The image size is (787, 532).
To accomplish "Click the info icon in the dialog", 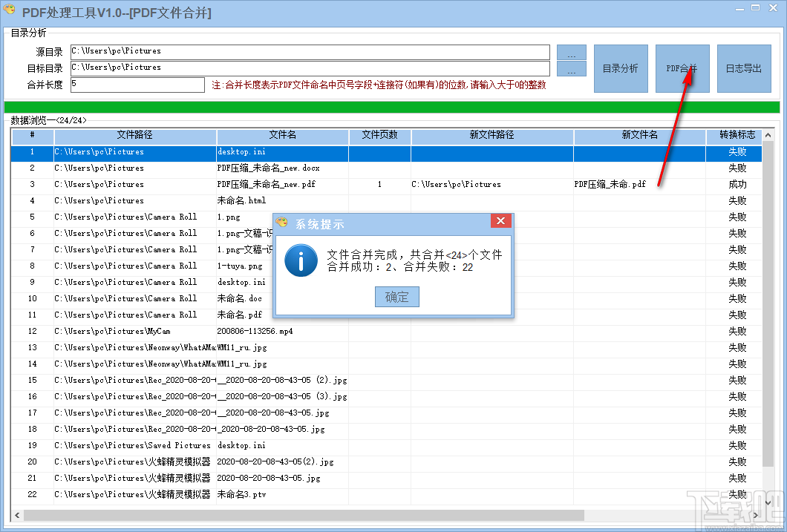I will click(300, 261).
